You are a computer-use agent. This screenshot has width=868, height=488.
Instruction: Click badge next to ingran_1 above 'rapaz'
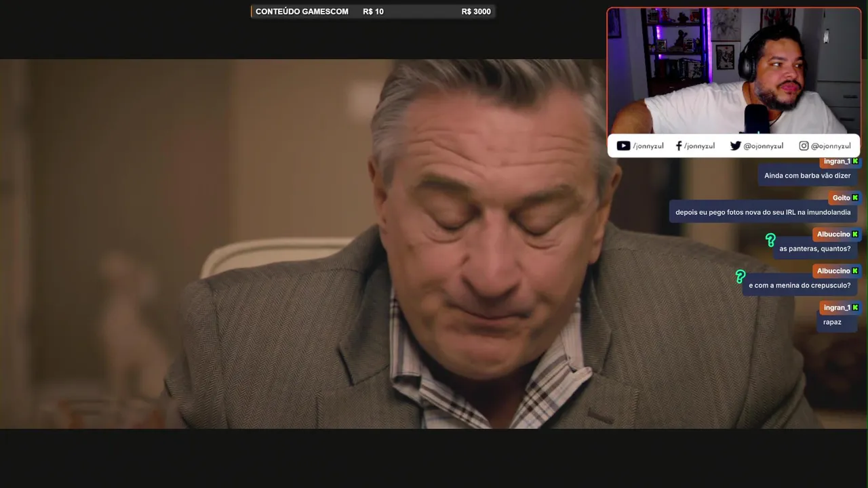tap(855, 308)
